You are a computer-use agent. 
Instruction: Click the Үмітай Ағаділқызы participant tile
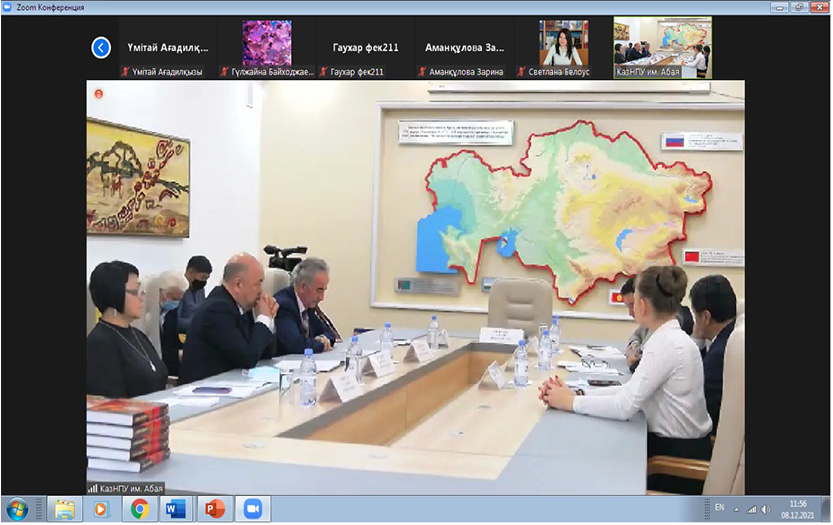pos(167,47)
